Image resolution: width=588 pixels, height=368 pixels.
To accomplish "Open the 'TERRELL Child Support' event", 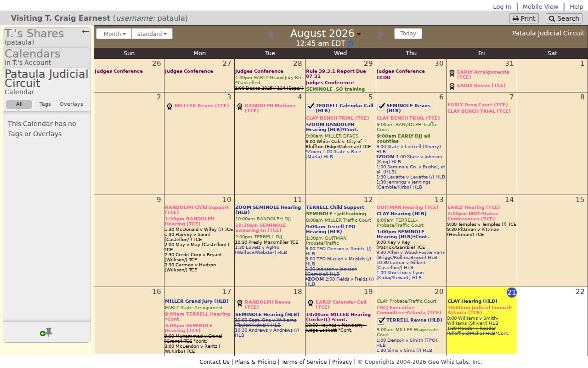I will [x=335, y=207].
